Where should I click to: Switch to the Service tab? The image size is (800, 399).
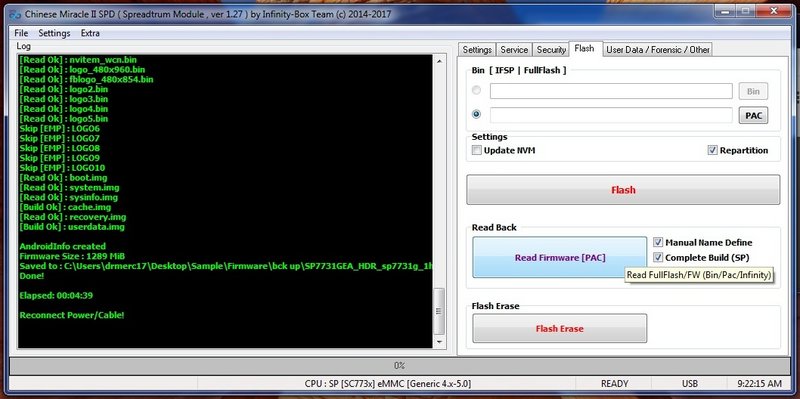514,49
